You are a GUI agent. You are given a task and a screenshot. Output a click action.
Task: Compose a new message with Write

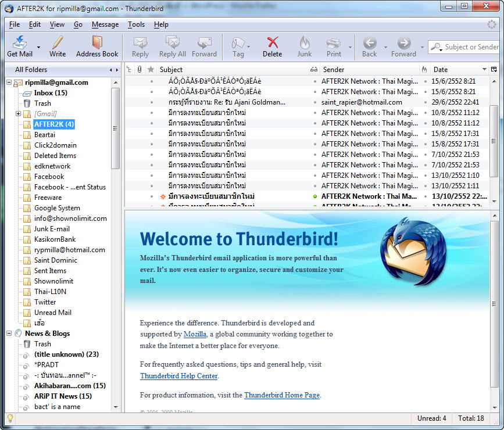point(58,46)
